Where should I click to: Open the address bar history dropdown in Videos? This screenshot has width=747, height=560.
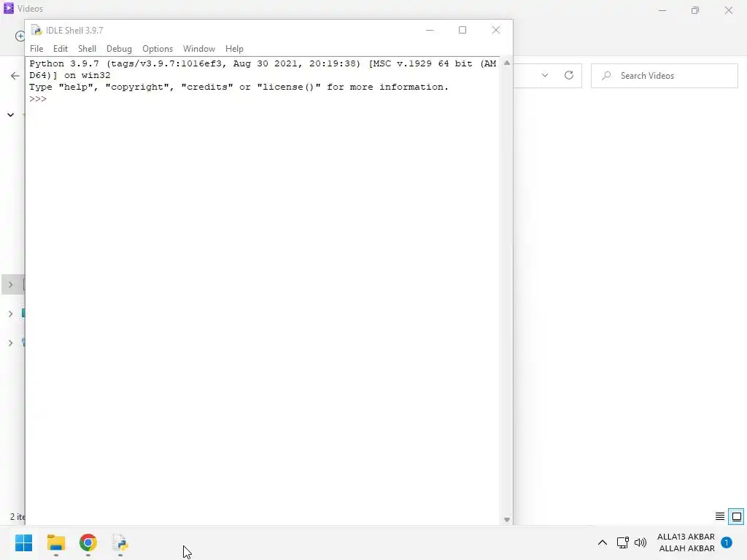click(x=545, y=75)
